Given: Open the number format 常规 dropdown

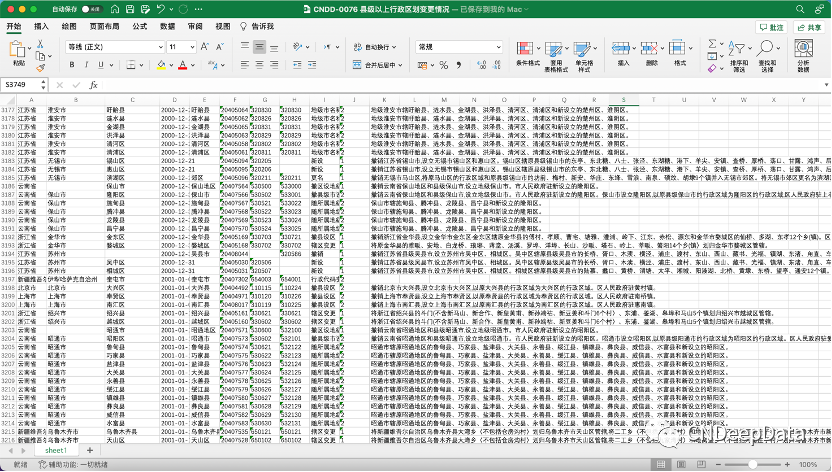Looking at the screenshot, I should [459, 47].
